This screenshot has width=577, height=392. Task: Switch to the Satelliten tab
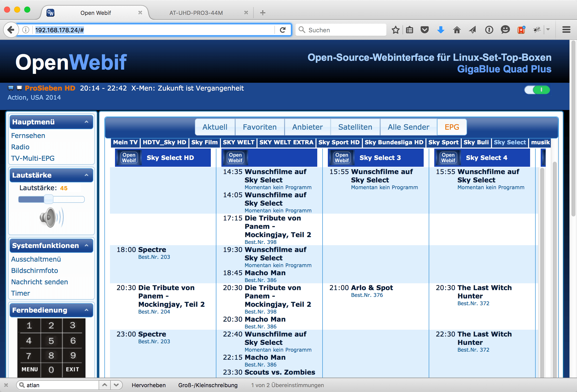coord(355,127)
